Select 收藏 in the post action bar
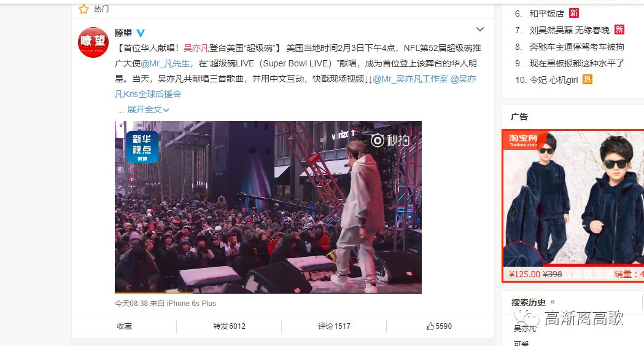This screenshot has height=346, width=644. (125, 326)
